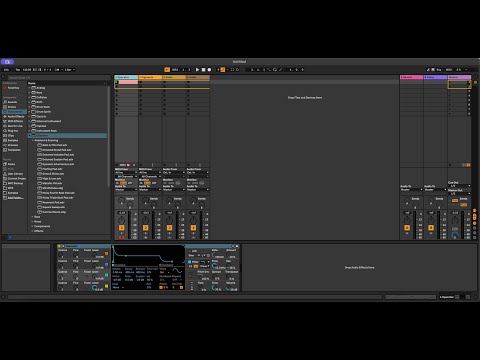Select Favorites in browser collections
Viewport: 480px width, 360px height.
click(14, 88)
